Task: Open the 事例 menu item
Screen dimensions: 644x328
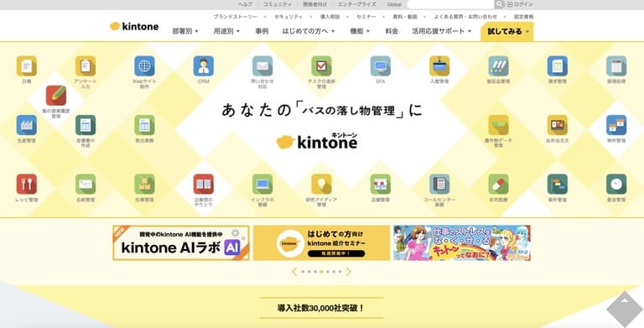Action: [262, 31]
